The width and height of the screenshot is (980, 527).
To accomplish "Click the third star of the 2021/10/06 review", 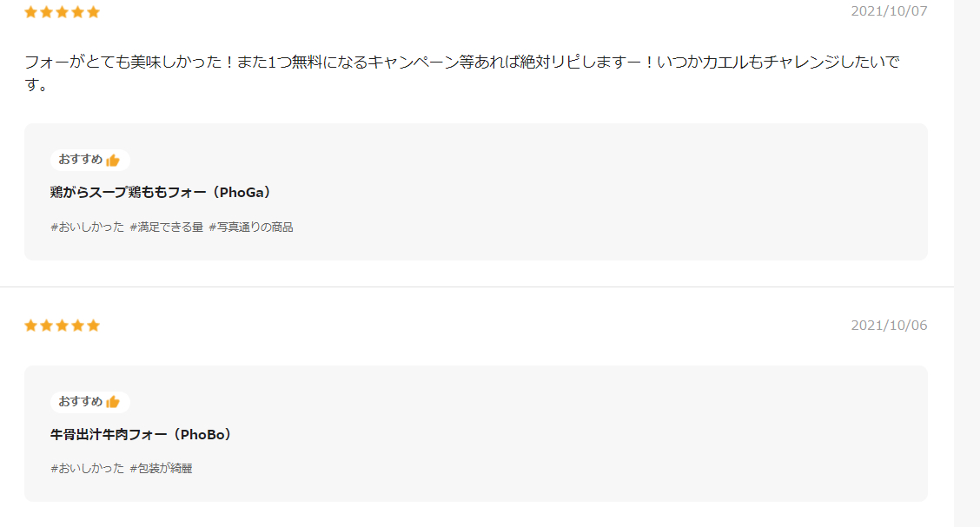I will tap(62, 326).
